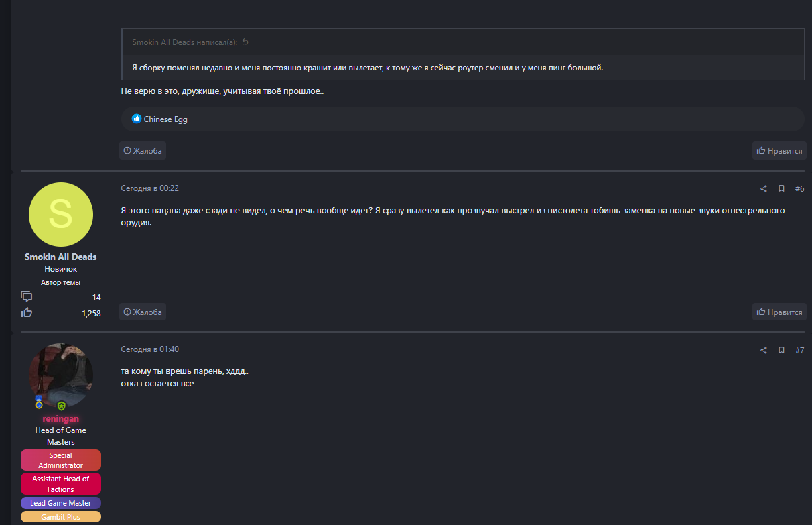Jump to quoted post via arrow icon
Viewport: 812px width, 525px height.
click(245, 42)
